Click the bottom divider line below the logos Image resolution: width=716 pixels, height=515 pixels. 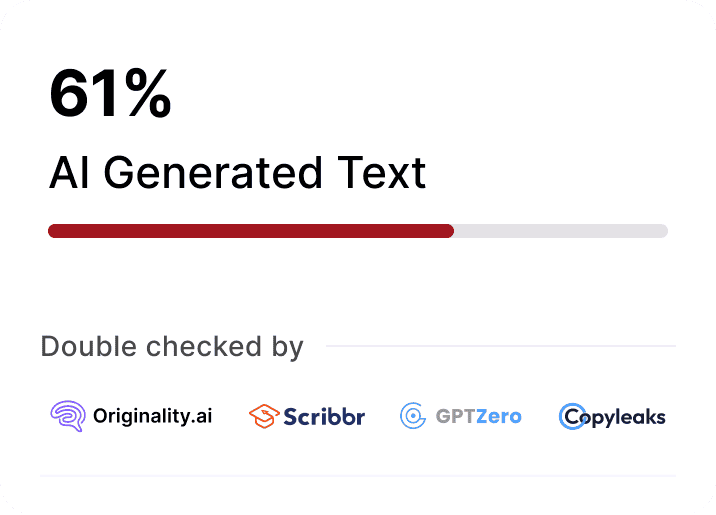click(358, 476)
